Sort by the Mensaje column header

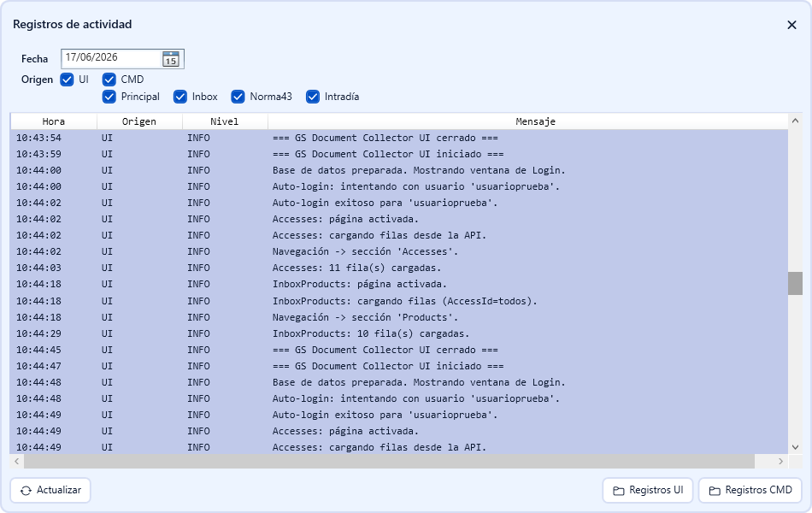[528, 121]
